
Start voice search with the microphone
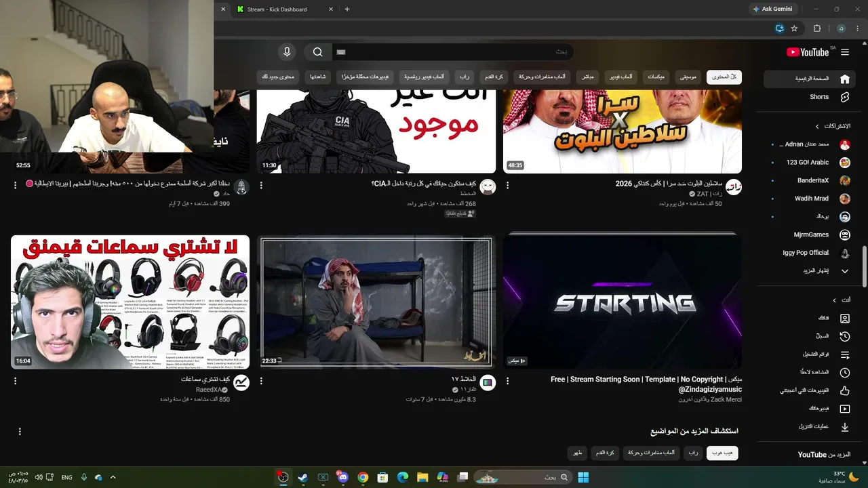pos(287,52)
